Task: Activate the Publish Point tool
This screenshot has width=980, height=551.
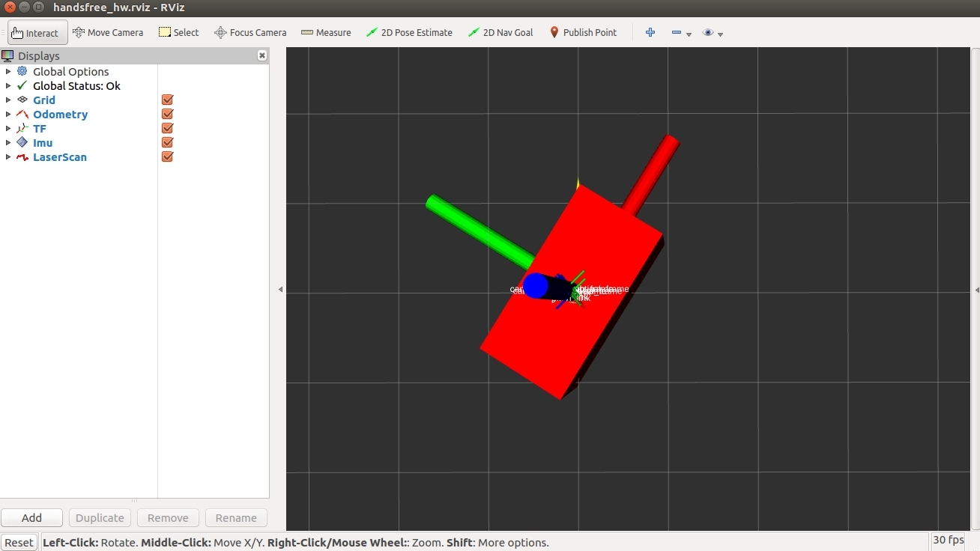Action: click(583, 33)
